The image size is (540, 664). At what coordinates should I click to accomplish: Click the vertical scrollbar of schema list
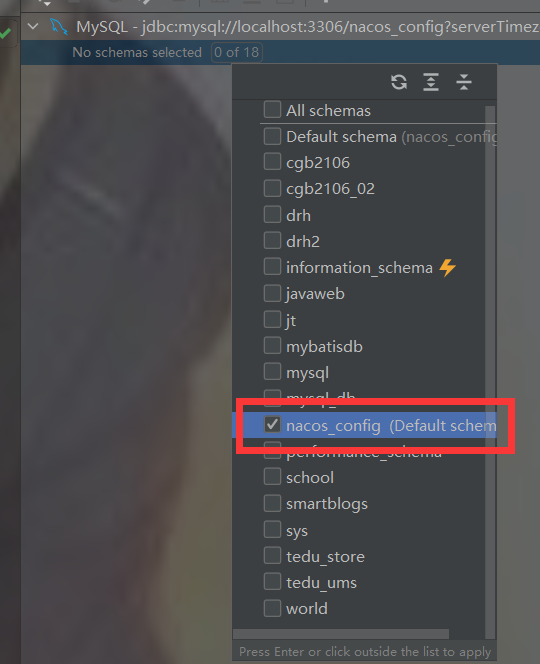point(490,372)
